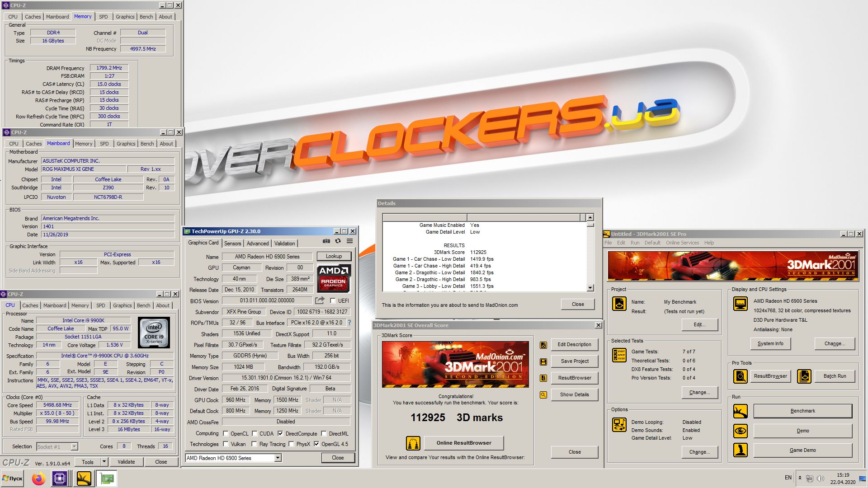Click the Show Details magnifier icon
The height and width of the screenshot is (488, 868).
click(x=543, y=395)
